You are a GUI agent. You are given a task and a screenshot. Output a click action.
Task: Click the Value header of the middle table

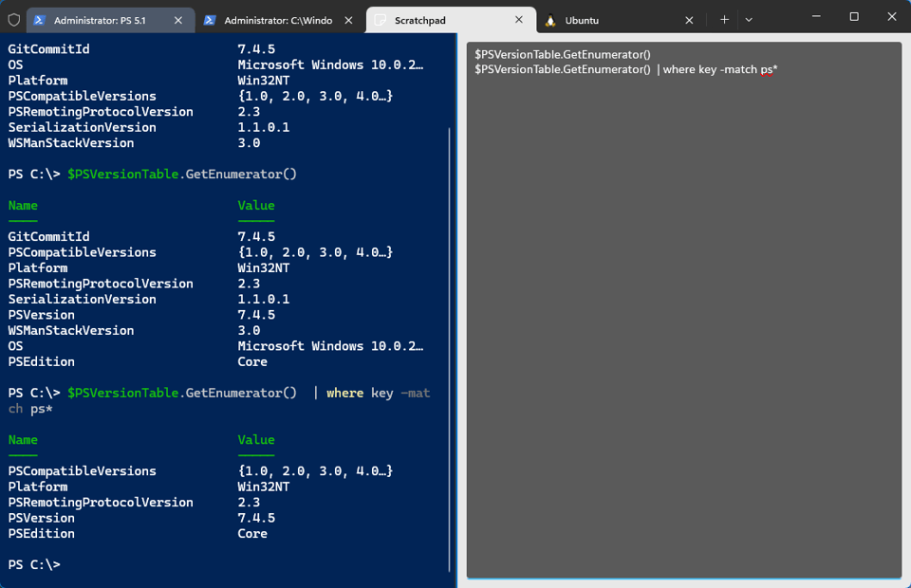pyautogui.click(x=256, y=206)
